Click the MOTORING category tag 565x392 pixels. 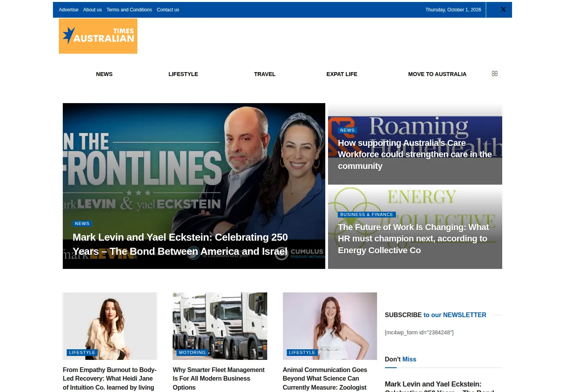click(192, 352)
